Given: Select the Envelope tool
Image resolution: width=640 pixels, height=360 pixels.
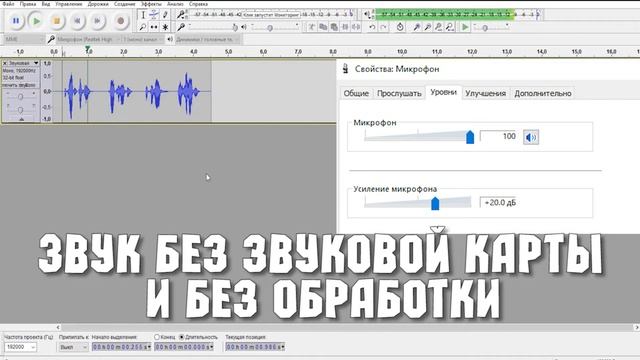Looking at the screenshot, I should coord(154,15).
